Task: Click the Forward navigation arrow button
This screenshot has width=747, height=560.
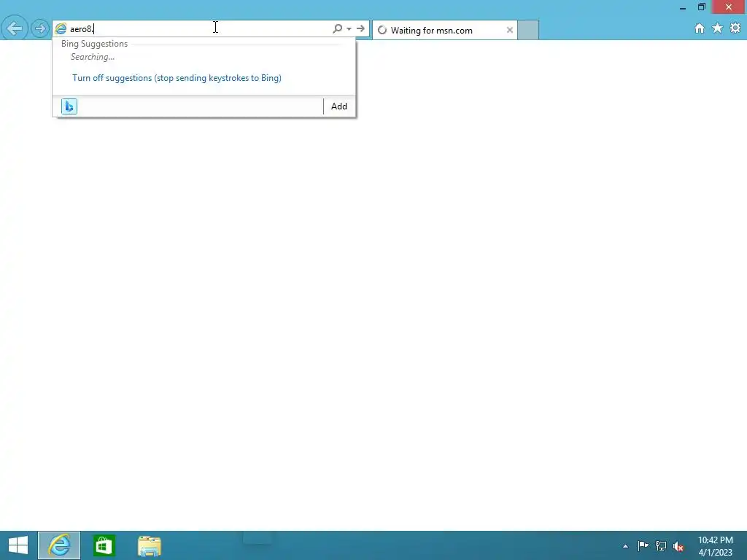Action: click(x=40, y=28)
